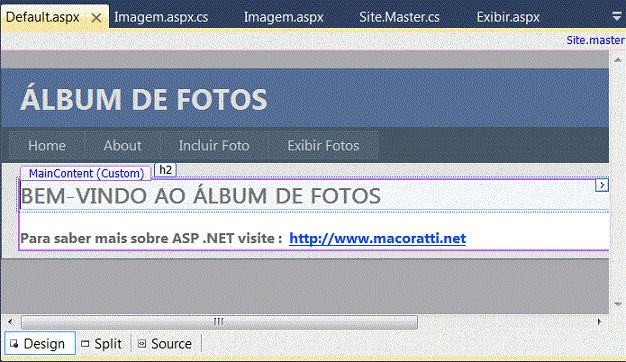Image resolution: width=626 pixels, height=362 pixels.
Task: Click the vertical scrollbar down arrow
Action: point(618,305)
